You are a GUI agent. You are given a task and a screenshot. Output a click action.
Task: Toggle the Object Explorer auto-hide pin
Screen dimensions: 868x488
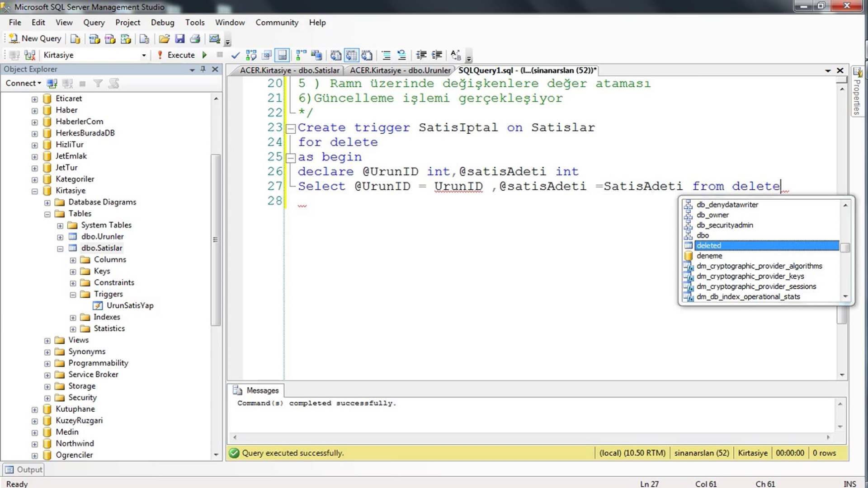203,69
